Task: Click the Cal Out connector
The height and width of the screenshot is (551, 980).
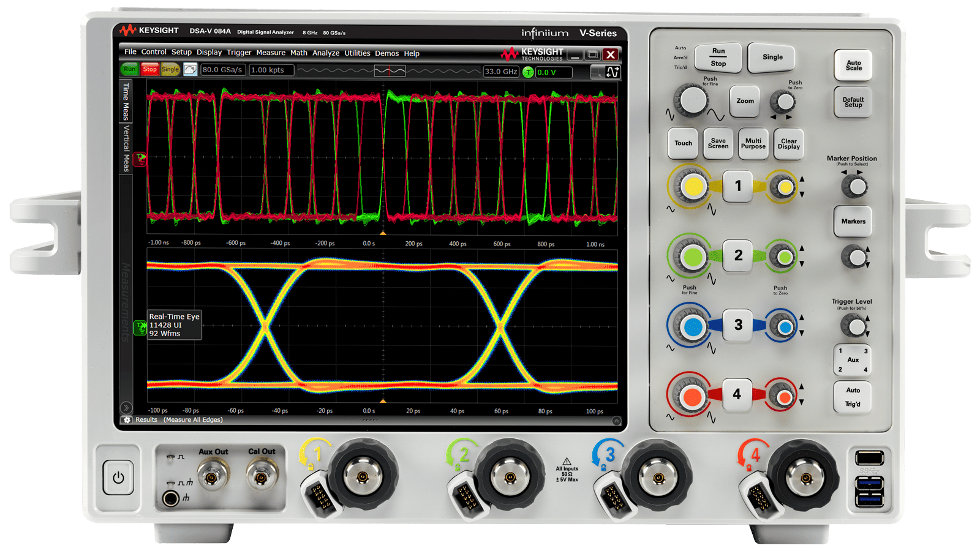Action: coord(262,474)
